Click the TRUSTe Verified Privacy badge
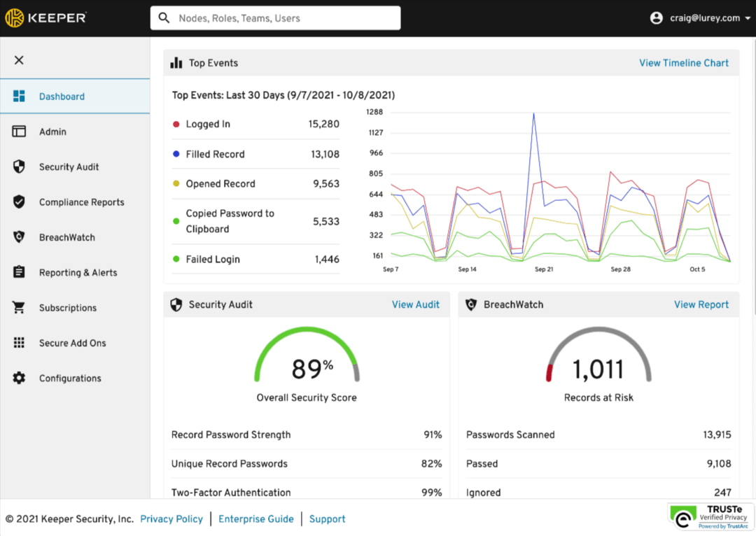Screen dimensions: 756x536 point(711,516)
